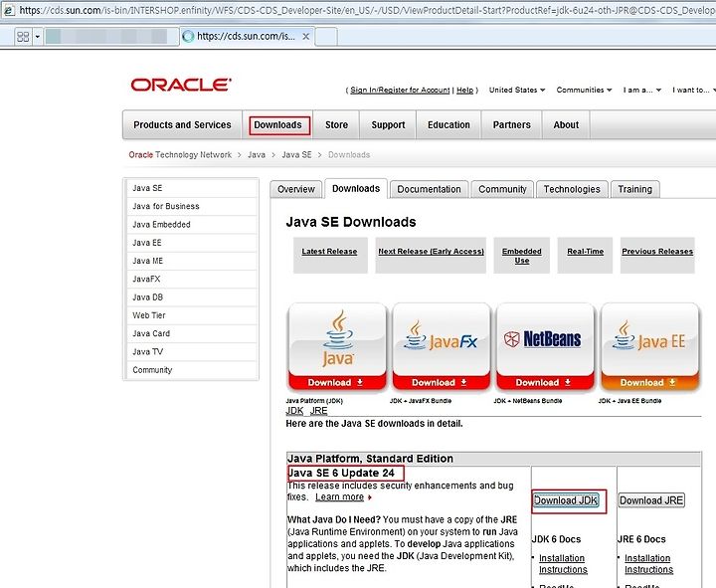Switch to the Community tab
The width and height of the screenshot is (716, 588).
tap(502, 189)
